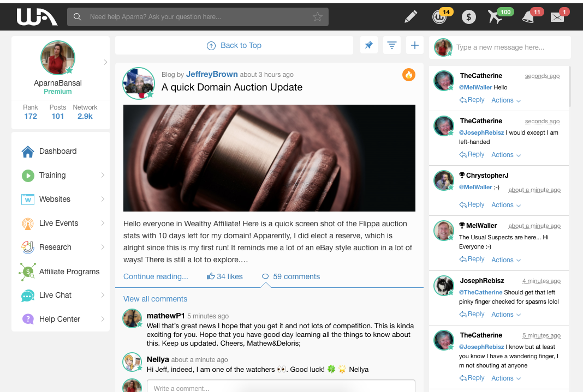Open the dollar sign earnings icon
The image size is (583, 392).
tap(468, 17)
